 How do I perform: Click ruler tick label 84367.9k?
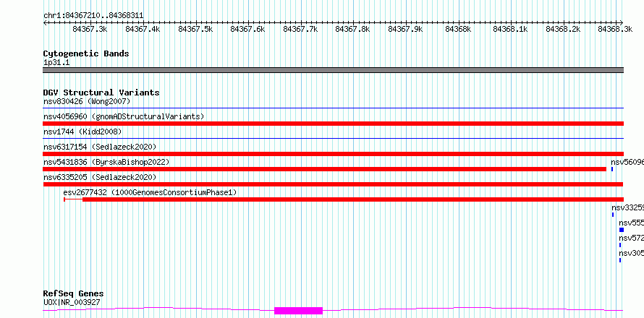point(405,29)
